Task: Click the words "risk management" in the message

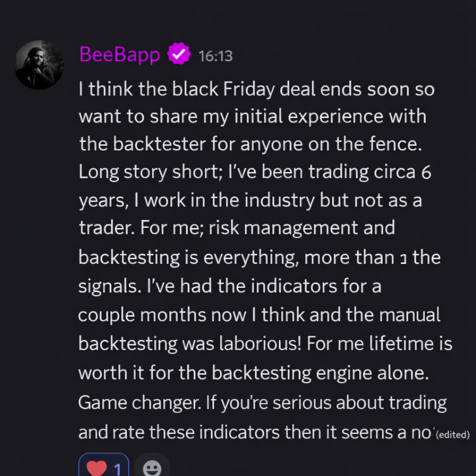Action: point(301,228)
